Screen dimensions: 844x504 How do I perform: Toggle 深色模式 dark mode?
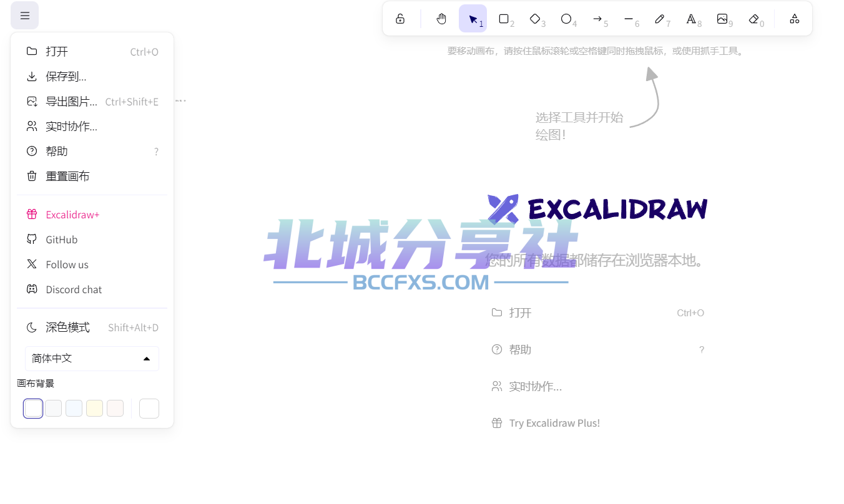(x=92, y=327)
